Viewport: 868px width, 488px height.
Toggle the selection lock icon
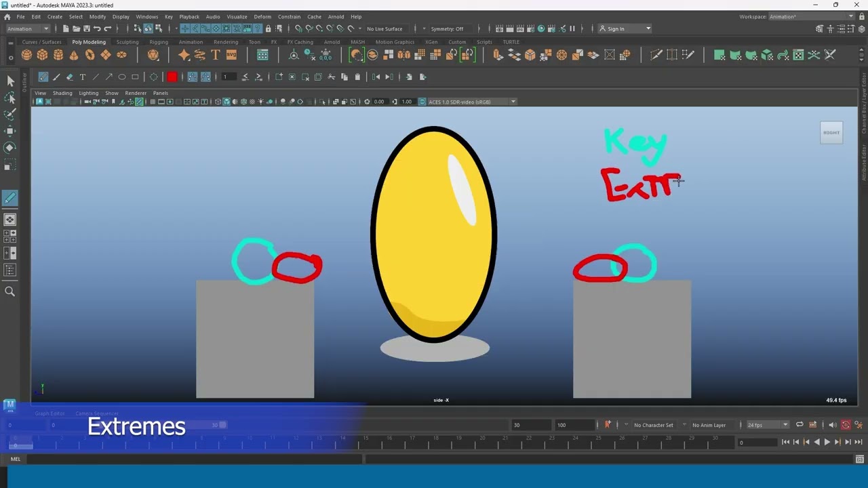click(268, 28)
